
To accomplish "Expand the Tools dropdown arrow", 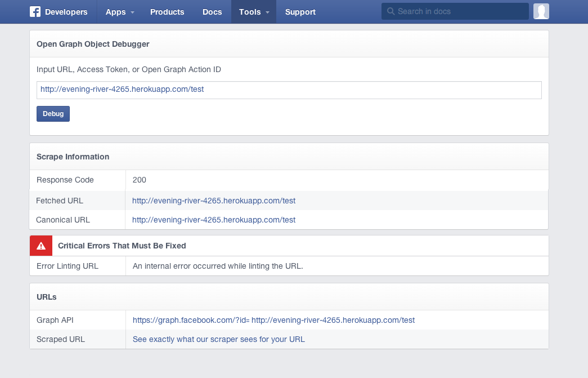I will [x=267, y=12].
